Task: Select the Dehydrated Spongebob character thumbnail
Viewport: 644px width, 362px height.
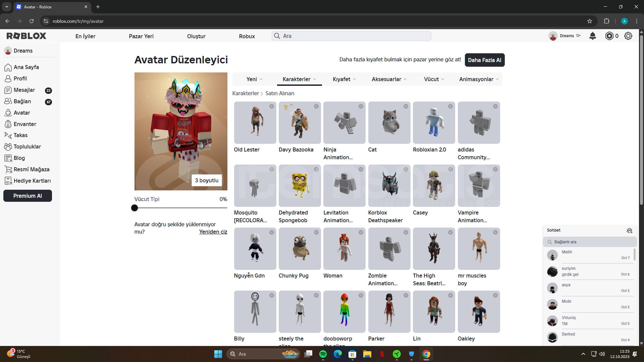Action: coord(300,186)
